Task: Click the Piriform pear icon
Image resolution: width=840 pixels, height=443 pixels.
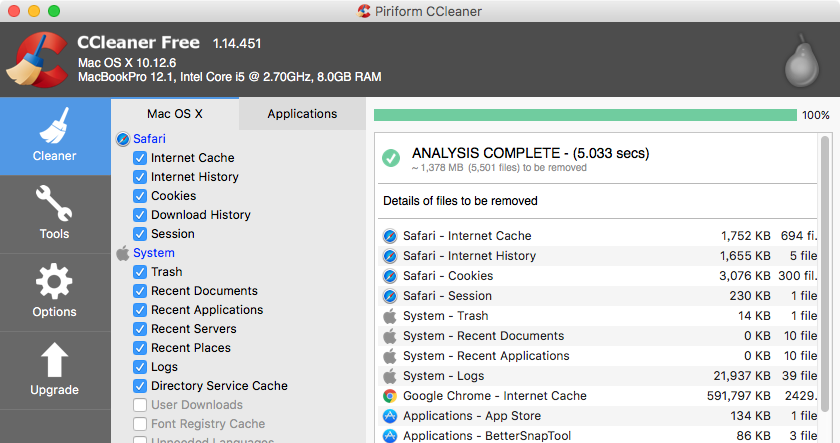Action: pos(802,61)
